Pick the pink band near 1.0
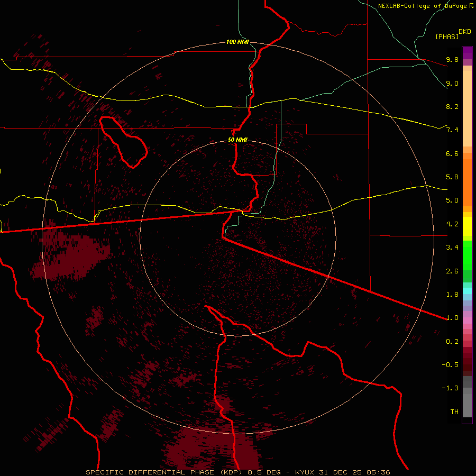The image size is (476, 476). click(467, 321)
